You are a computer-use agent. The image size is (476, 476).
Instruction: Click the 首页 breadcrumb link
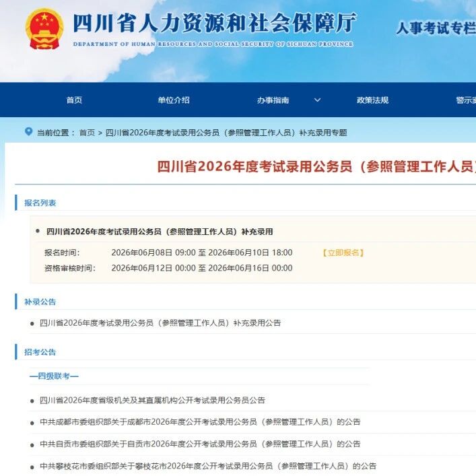(x=87, y=133)
